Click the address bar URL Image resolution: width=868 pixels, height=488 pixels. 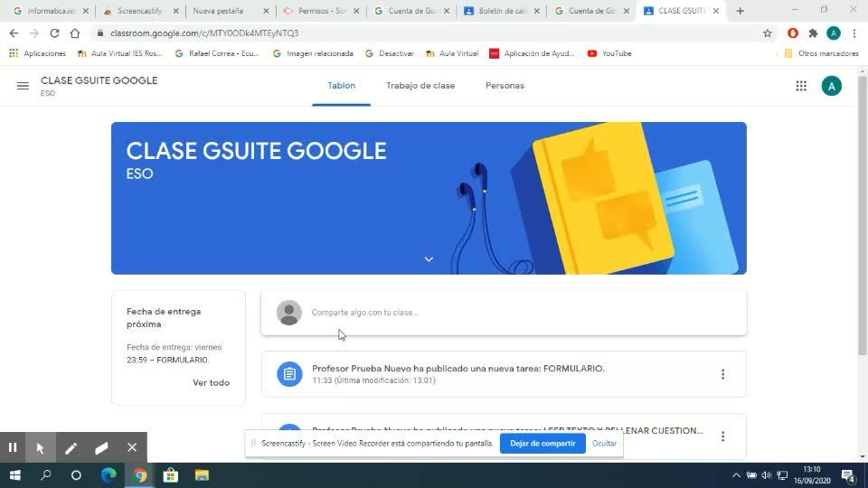[x=204, y=33]
